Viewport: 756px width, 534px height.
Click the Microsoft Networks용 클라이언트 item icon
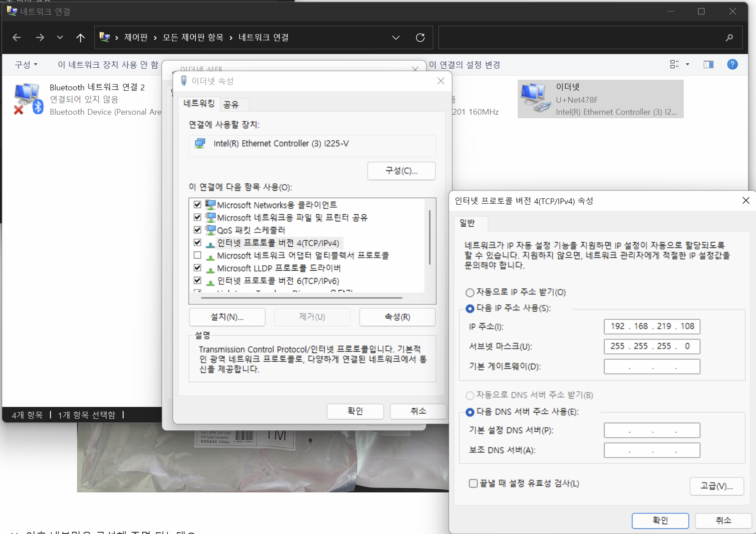(x=210, y=205)
